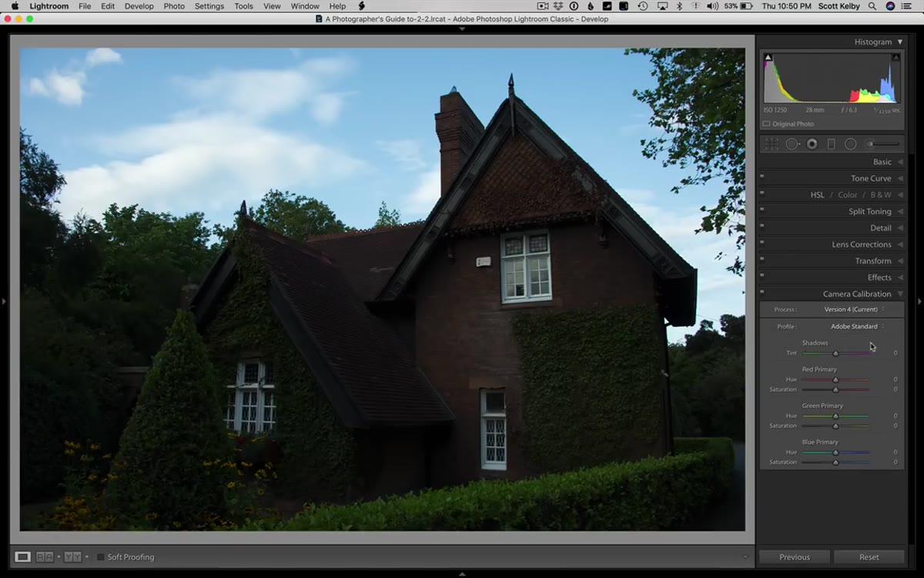Open the Develop menu
Image resolution: width=924 pixels, height=578 pixels.
coord(139,6)
